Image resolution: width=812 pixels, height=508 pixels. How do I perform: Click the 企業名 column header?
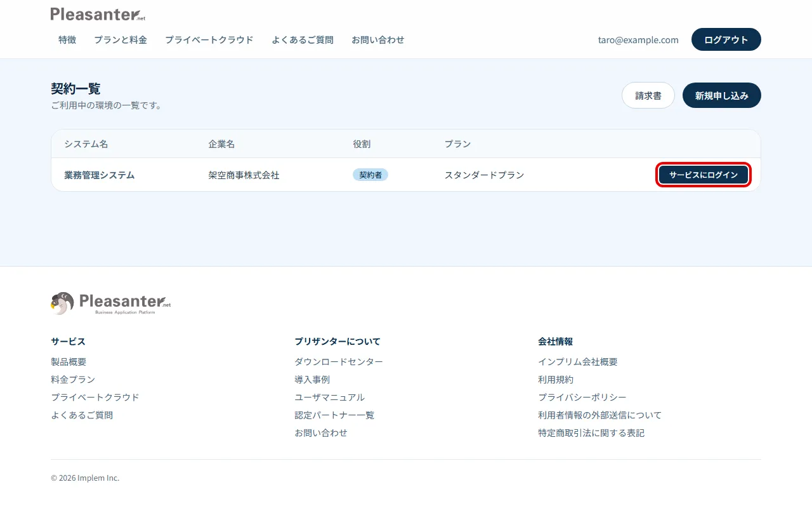(222, 144)
